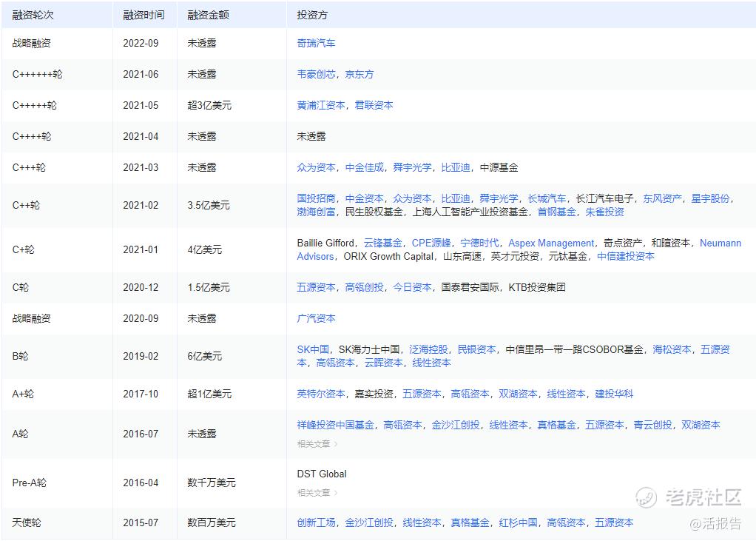Viewport: 756px width, 541px height.
Task: Open 真格基金 in the A round row
Action: (x=556, y=425)
